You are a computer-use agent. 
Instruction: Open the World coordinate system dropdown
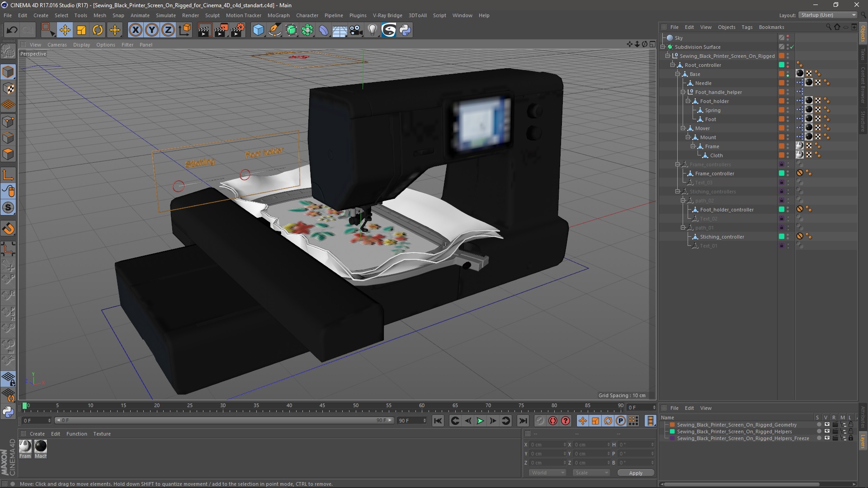click(547, 473)
